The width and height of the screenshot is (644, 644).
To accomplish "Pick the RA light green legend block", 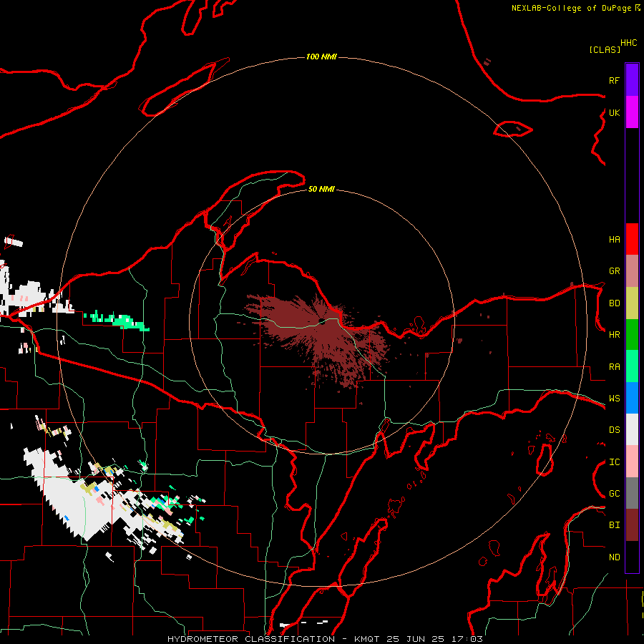I will pyautogui.click(x=632, y=366).
